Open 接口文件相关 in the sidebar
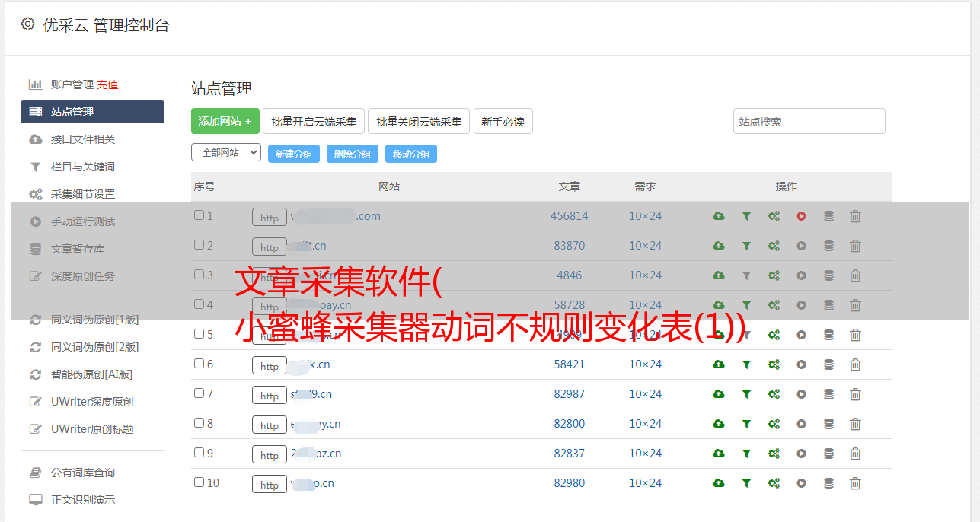 click(83, 139)
